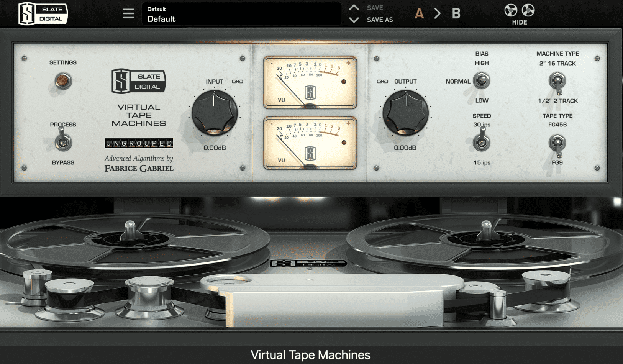Image resolution: width=623 pixels, height=364 pixels.
Task: Toggle the TAPE TYPE switch
Action: pos(557,145)
